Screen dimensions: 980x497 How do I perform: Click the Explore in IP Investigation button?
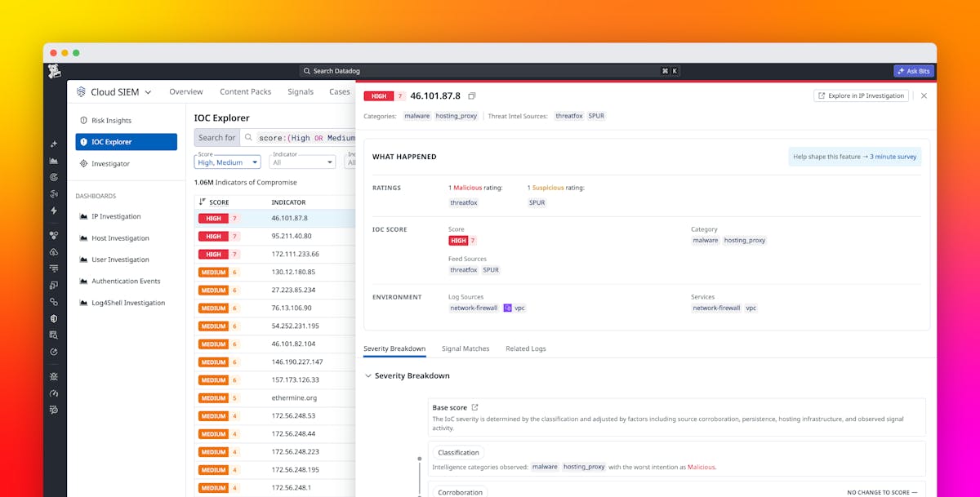[861, 95]
